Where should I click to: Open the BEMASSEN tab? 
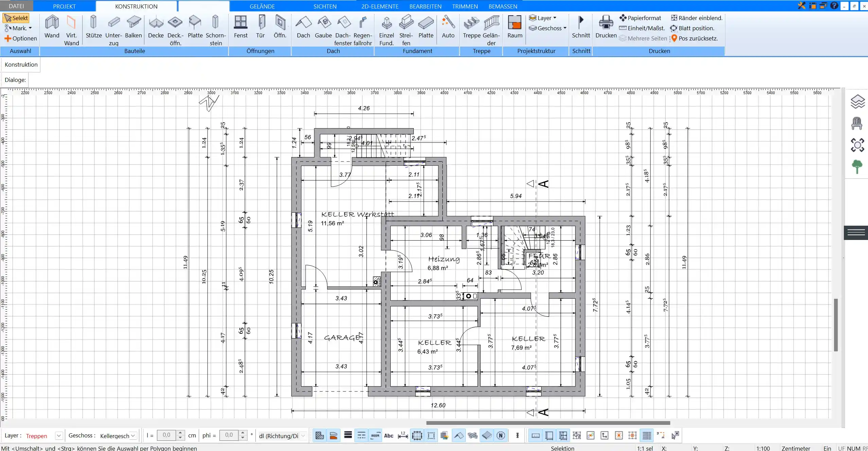tap(503, 6)
